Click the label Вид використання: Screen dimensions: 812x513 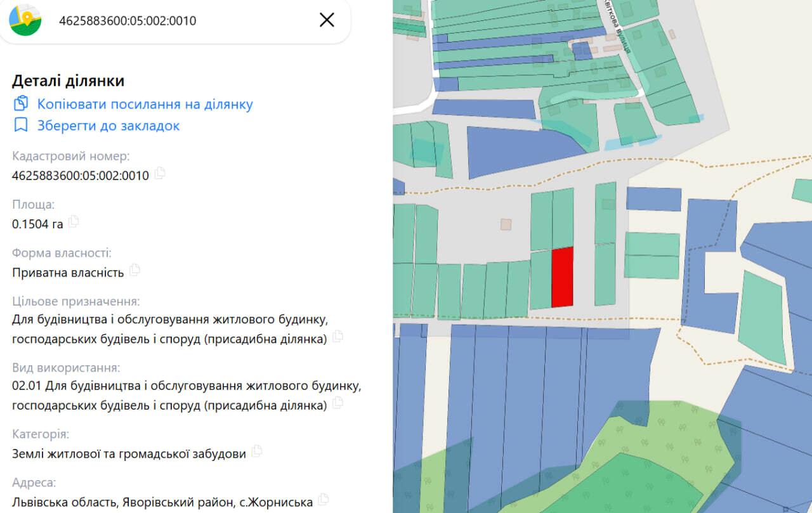(x=66, y=368)
